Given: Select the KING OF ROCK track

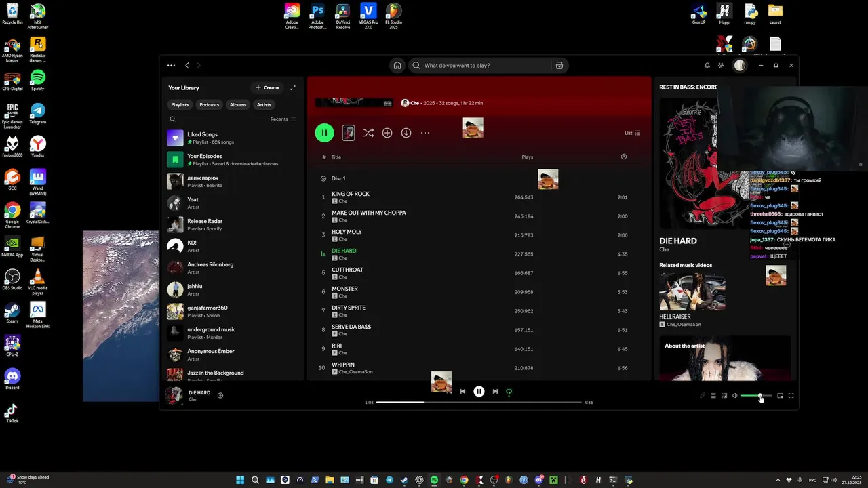Looking at the screenshot, I should [x=351, y=194].
